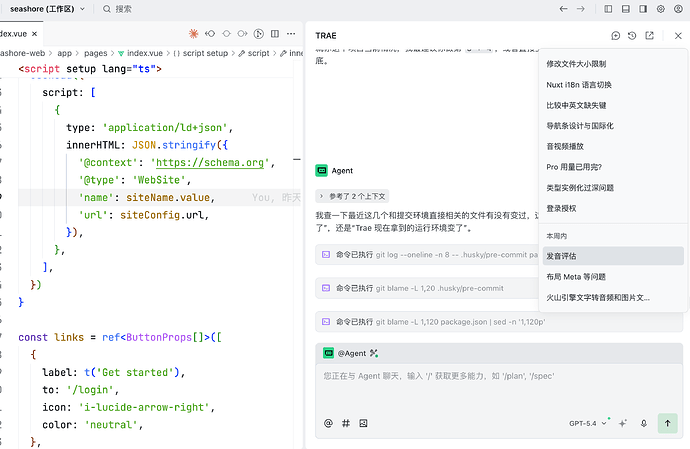Image resolution: width=690 pixels, height=449 pixels.
Task: Click the middle commit circle icon in editor toolbar
Action: 226,34
